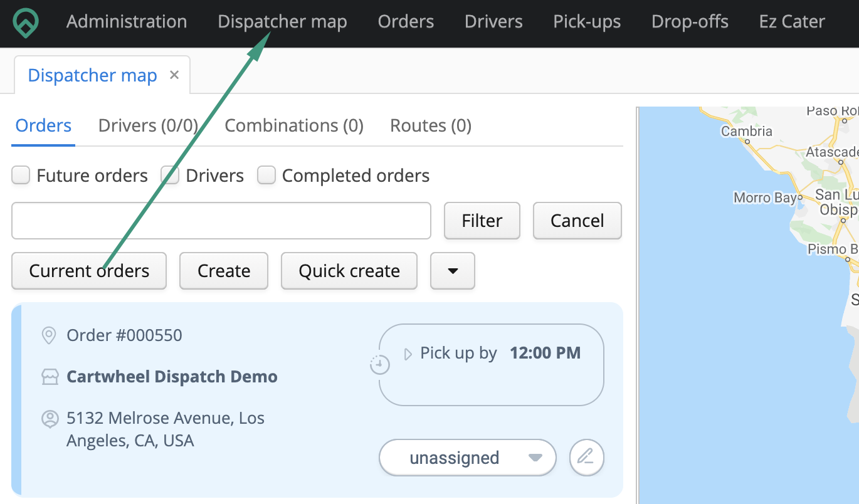Click Morro Bay on the map
859x504 pixels.
pyautogui.click(x=766, y=197)
